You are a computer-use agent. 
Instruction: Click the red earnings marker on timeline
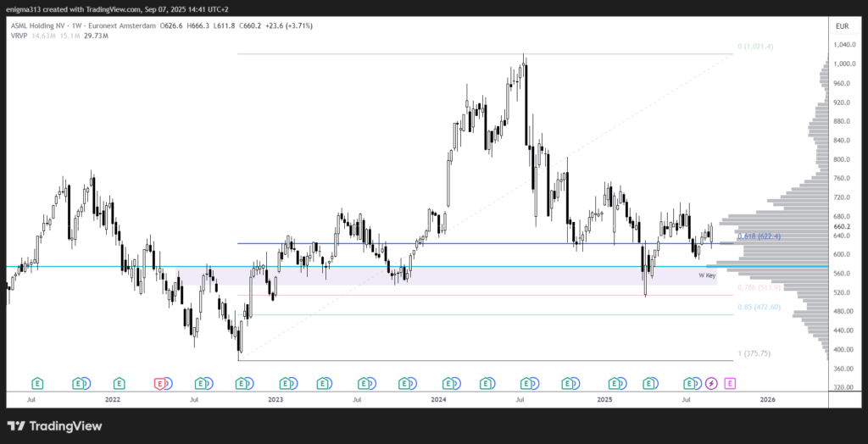tap(159, 384)
